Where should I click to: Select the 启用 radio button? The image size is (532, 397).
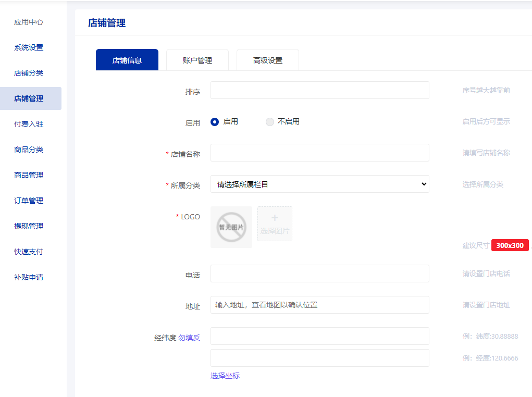[214, 121]
